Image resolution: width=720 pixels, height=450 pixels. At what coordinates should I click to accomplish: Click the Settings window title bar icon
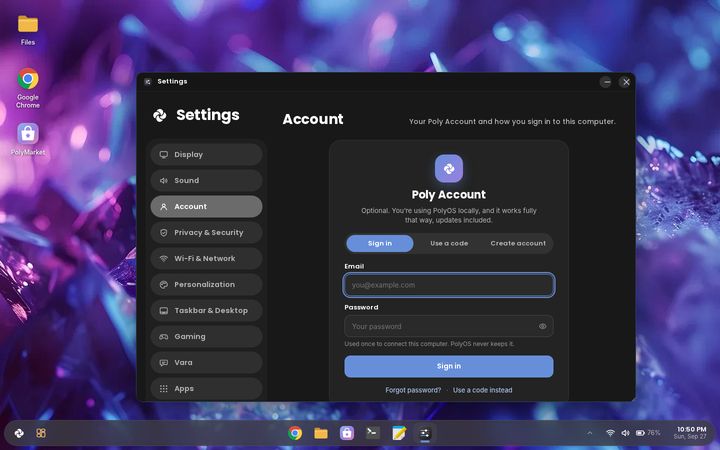(147, 82)
